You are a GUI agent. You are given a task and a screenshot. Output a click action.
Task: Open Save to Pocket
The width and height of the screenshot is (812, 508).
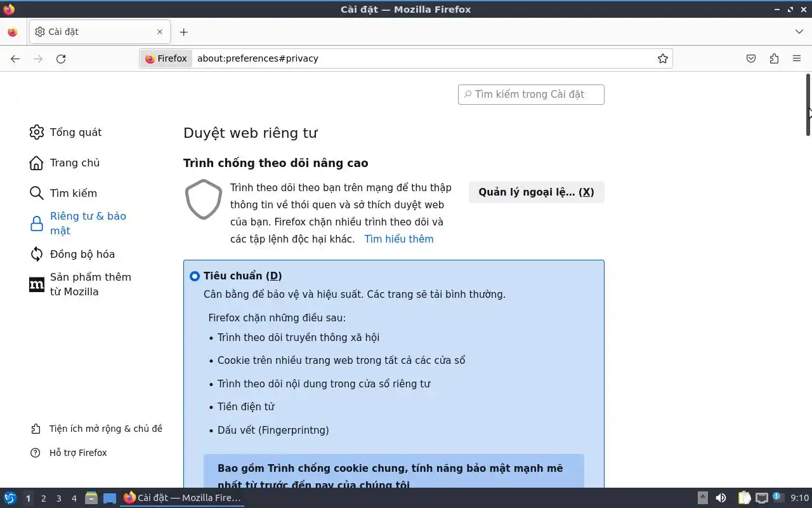(x=751, y=58)
